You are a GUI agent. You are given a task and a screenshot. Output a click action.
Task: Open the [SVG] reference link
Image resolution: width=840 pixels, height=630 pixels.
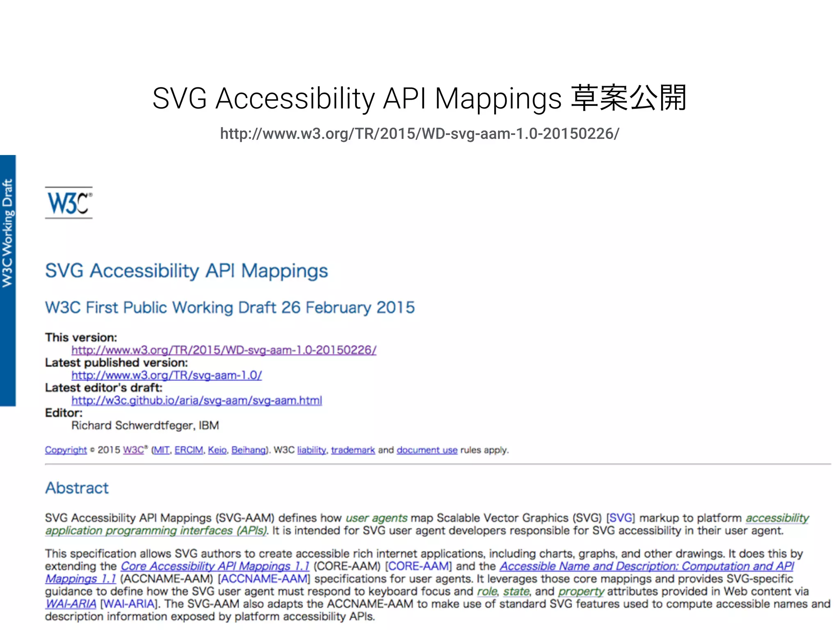tap(621, 518)
